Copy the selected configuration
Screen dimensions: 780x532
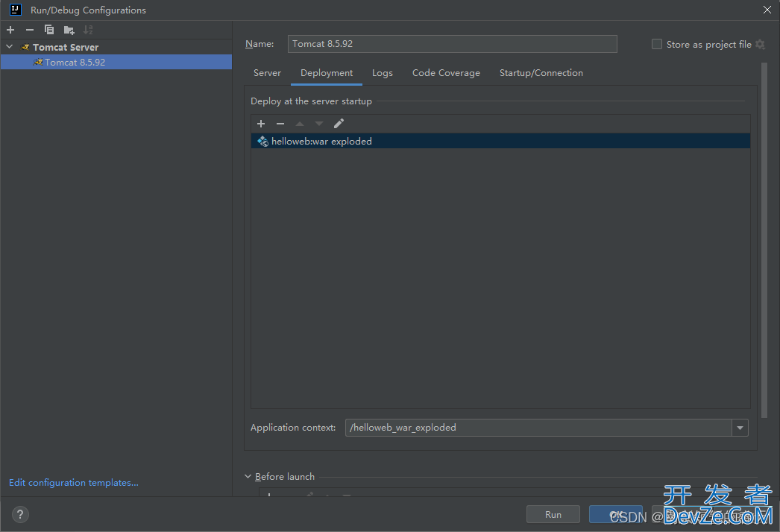pyautogui.click(x=48, y=30)
